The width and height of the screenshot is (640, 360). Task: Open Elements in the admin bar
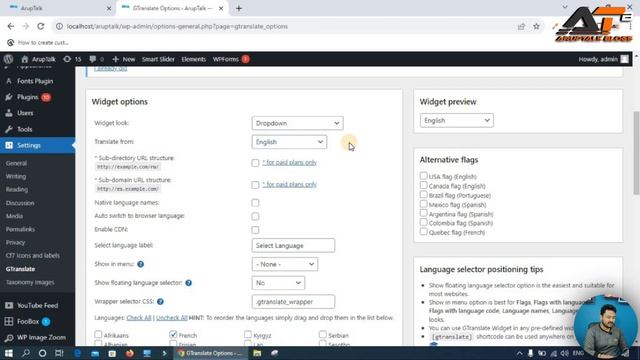193,59
